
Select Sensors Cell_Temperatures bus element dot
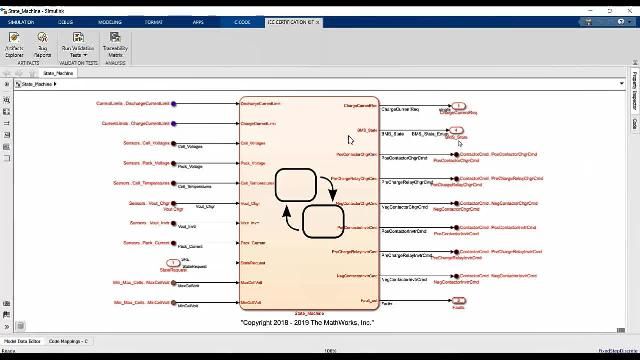coord(173,183)
